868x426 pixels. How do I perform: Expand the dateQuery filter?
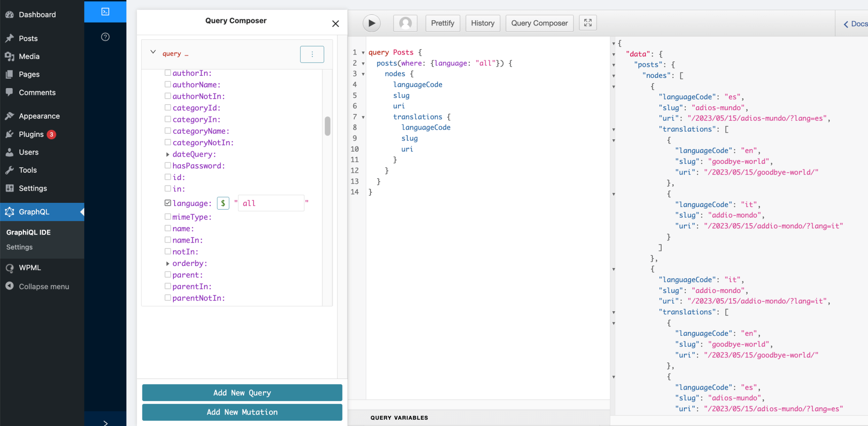click(x=167, y=154)
